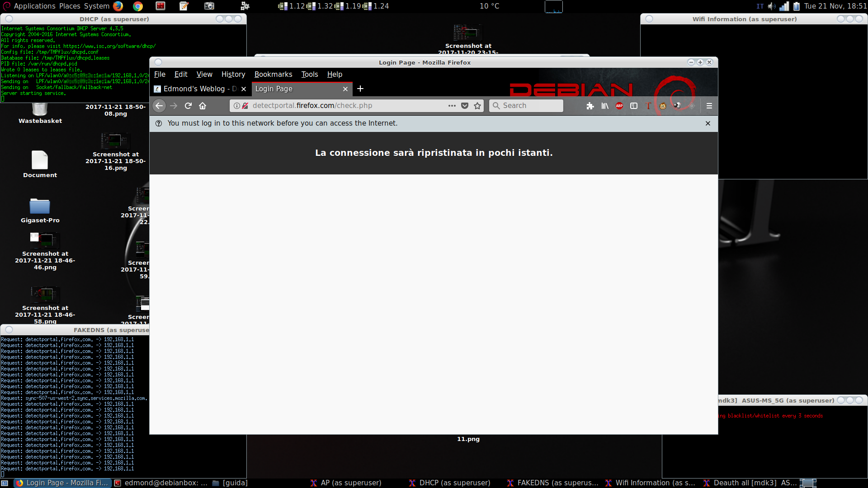Screen dimensions: 868x488
Task: Switch to Edmond's Weblog tab
Action: (x=194, y=89)
